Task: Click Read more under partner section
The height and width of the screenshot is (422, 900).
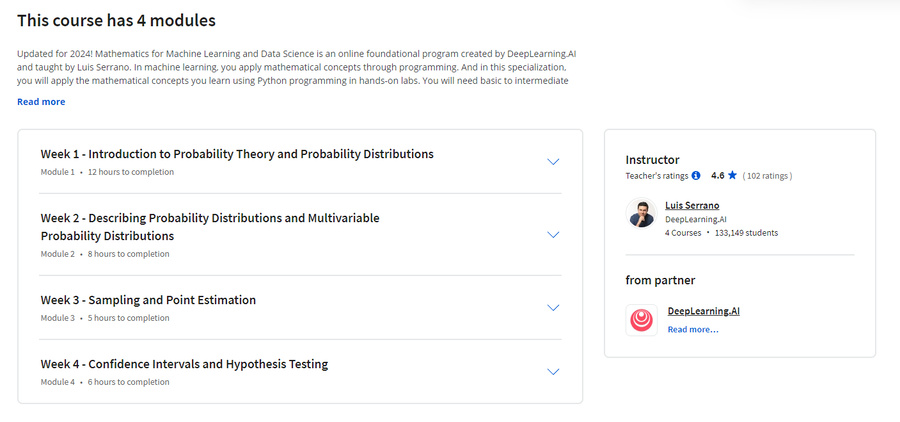Action: (693, 330)
